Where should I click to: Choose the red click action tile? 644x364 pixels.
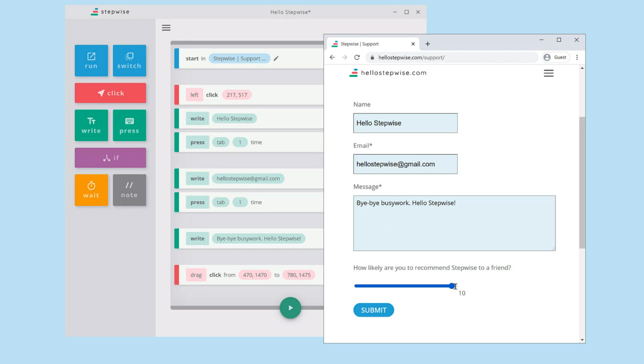click(x=110, y=93)
